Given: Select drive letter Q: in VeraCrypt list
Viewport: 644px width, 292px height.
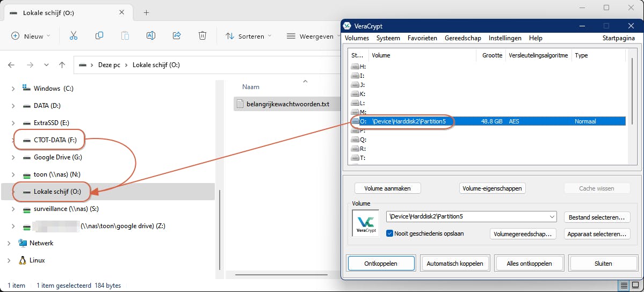Looking at the screenshot, I should (x=359, y=140).
